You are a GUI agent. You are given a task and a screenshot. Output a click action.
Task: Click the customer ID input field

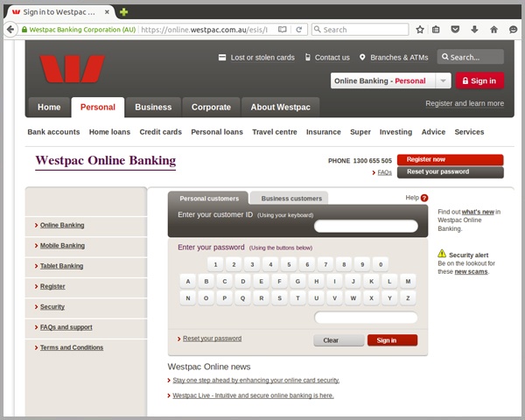(x=366, y=226)
